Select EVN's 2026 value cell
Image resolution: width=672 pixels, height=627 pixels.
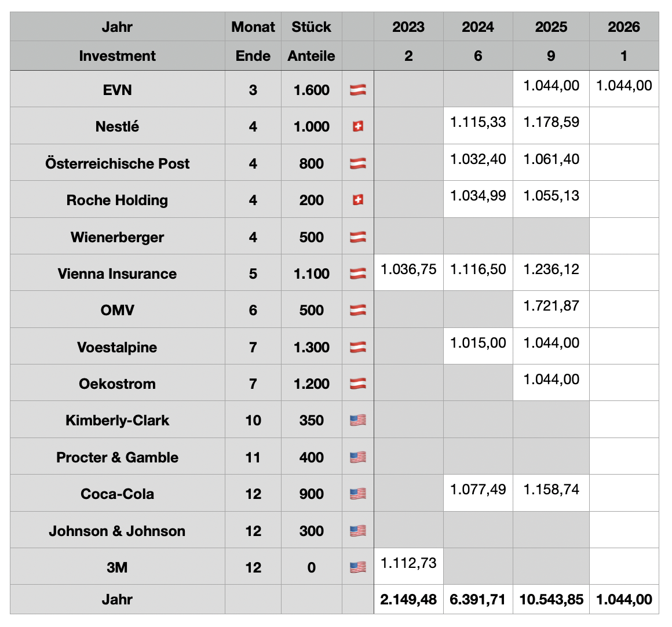tap(624, 86)
